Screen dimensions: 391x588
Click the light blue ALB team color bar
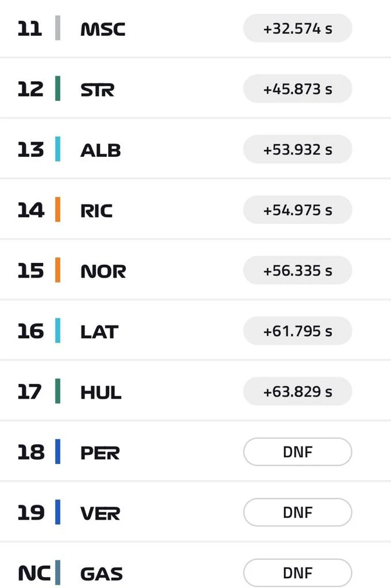[x=58, y=149]
